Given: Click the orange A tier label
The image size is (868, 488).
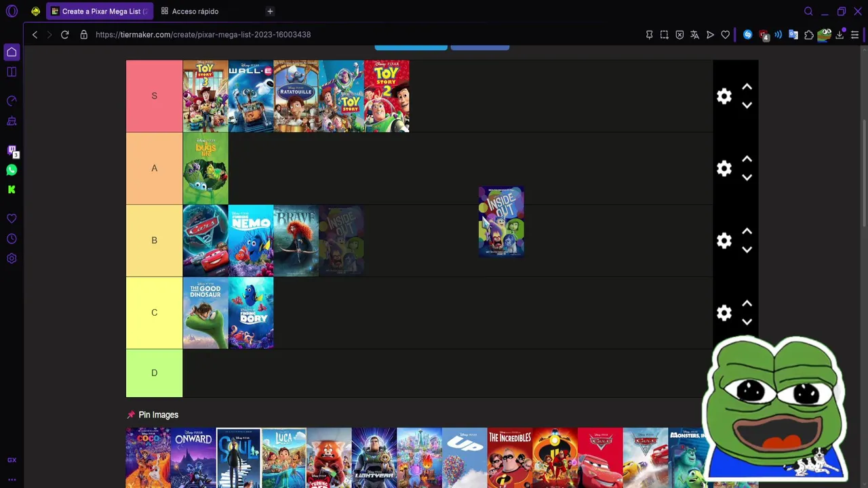Looking at the screenshot, I should 154,168.
